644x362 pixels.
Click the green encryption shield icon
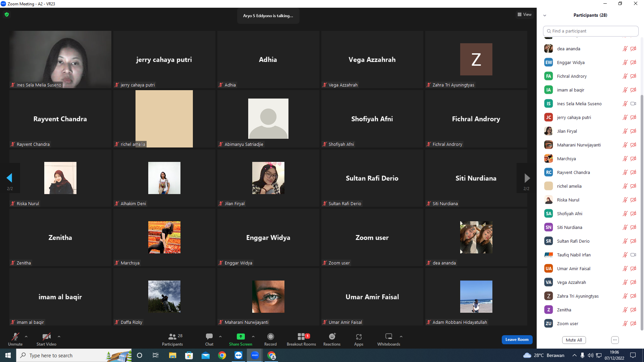(x=7, y=14)
